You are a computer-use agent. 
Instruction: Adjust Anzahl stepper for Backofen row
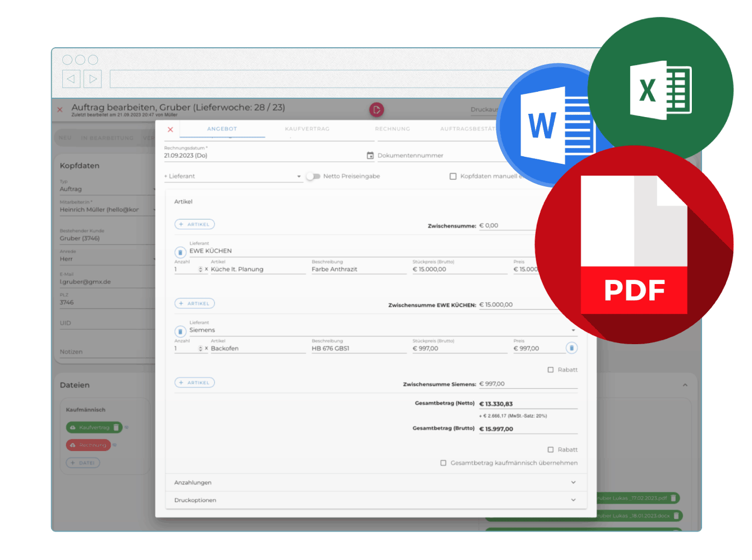[x=200, y=348]
